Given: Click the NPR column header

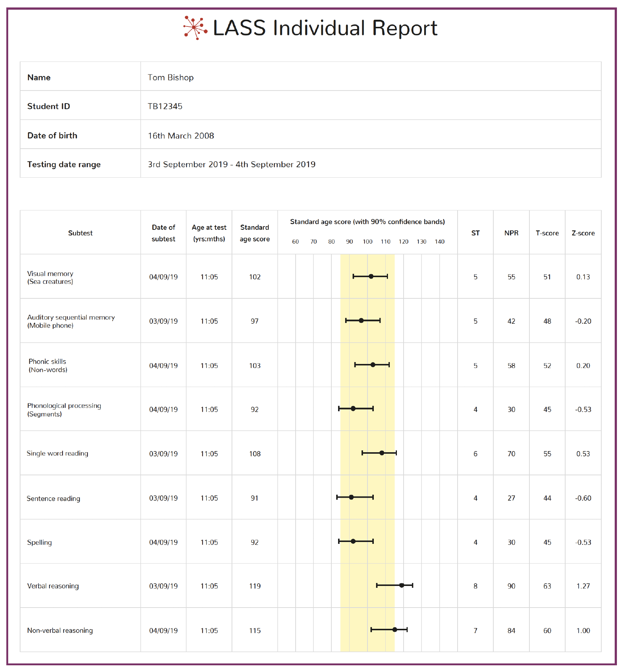Looking at the screenshot, I should [511, 233].
